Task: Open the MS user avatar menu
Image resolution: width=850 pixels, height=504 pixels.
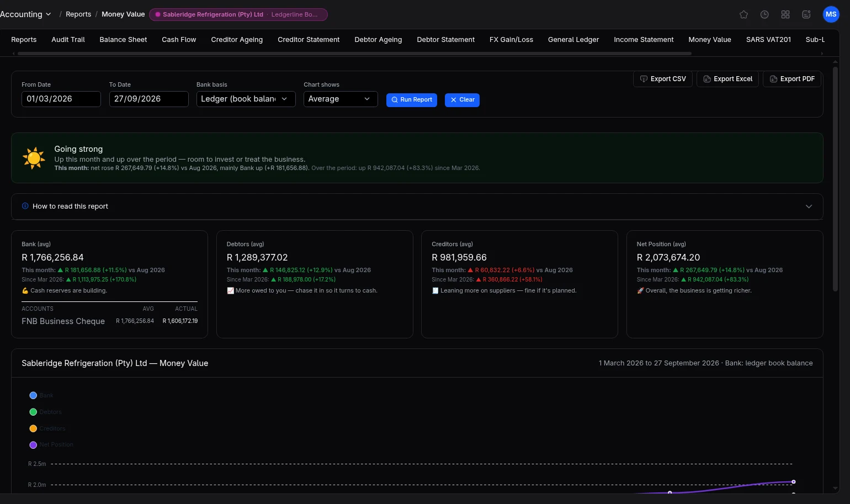Action: click(x=831, y=14)
